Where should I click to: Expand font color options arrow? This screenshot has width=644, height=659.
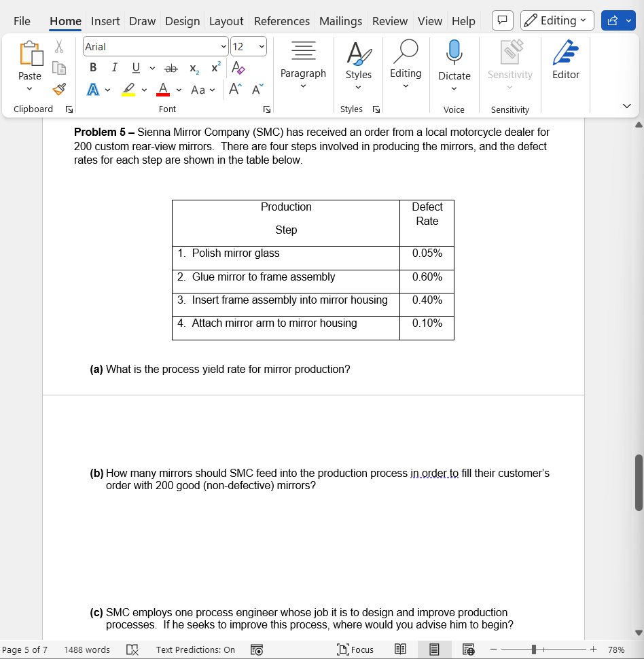click(179, 90)
